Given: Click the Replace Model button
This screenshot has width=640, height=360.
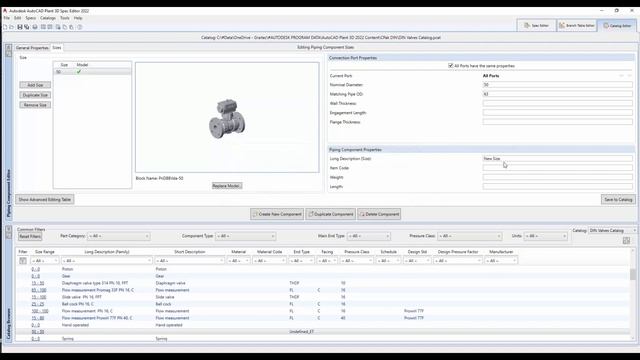Looking at the screenshot, I should point(227,186).
